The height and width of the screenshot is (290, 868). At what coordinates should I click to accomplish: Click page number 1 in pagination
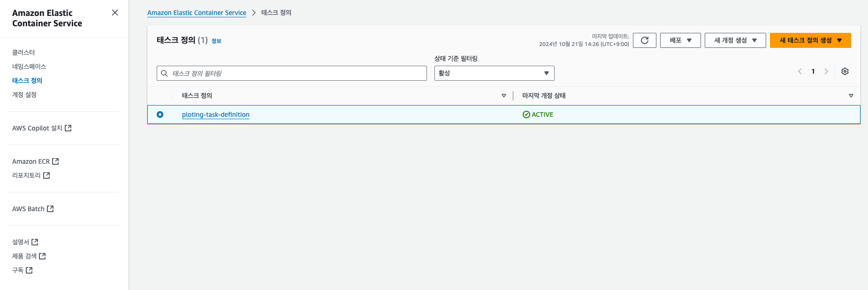click(x=813, y=71)
